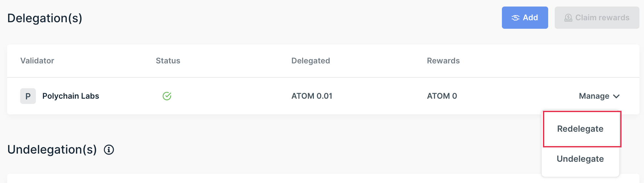
Task: Click the money icon on Claim rewards
Action: (568, 18)
